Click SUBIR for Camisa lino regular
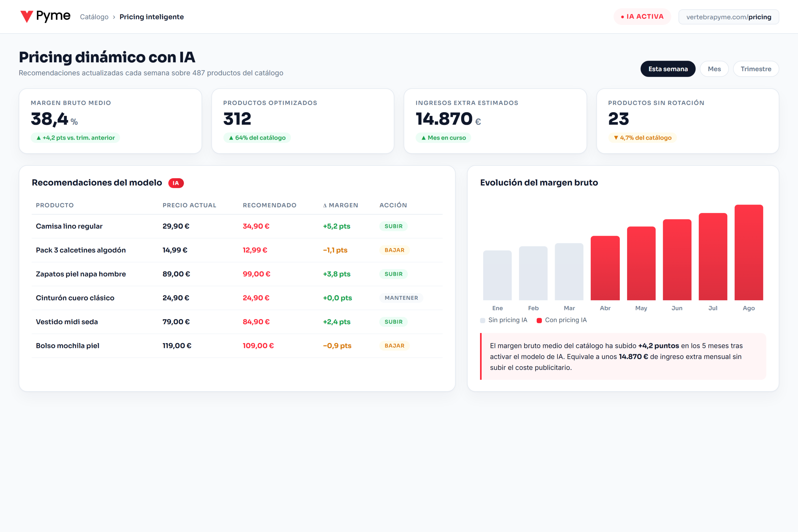Screen dimensions: 798x532 click(393, 226)
